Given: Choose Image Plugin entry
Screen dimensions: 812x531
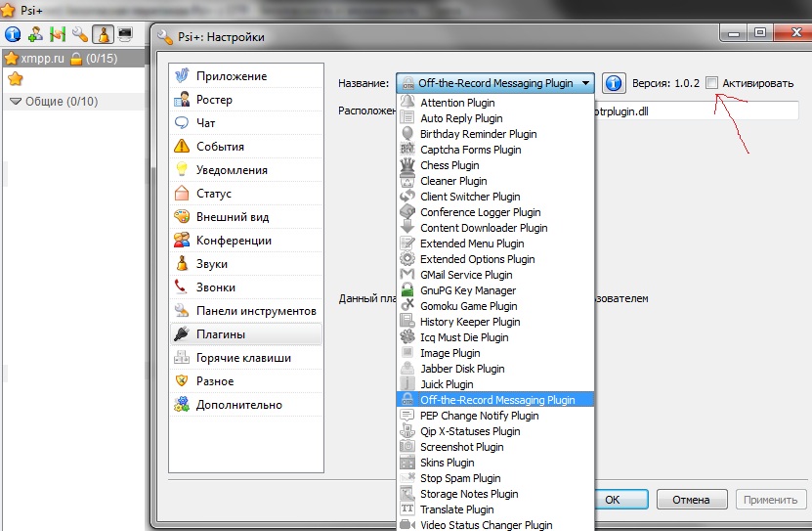Looking at the screenshot, I should click(495, 353).
